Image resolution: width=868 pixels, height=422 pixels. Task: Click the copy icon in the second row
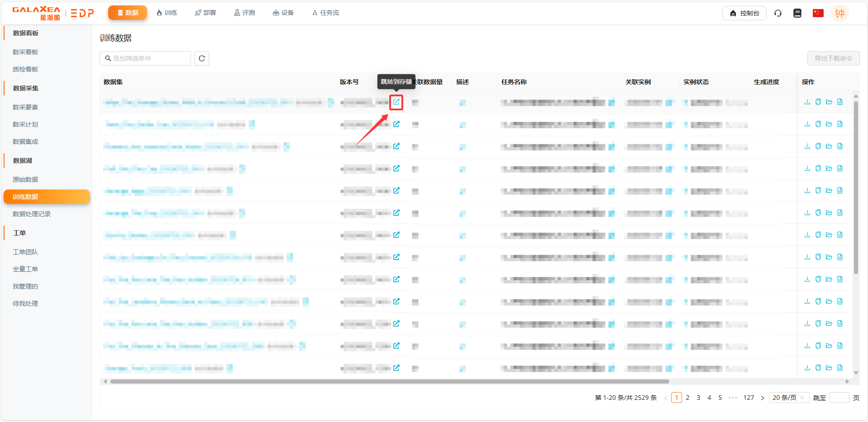click(x=818, y=124)
